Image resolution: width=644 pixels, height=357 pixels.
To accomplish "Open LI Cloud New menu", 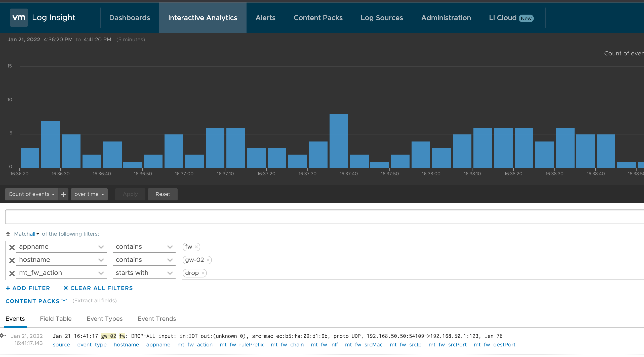I will pos(511,18).
